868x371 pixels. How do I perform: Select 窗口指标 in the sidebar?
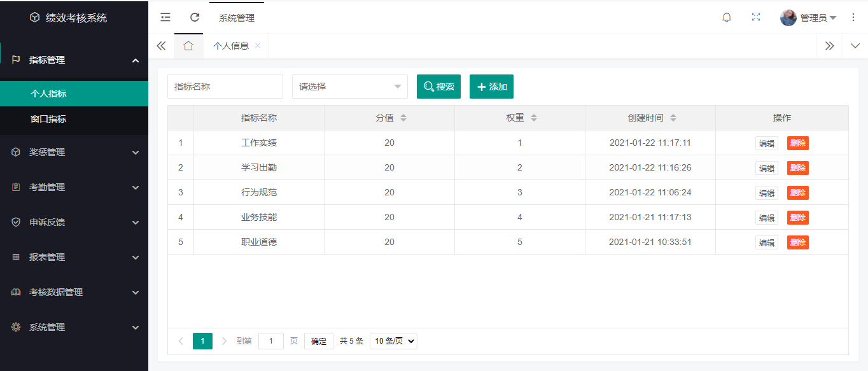tap(48, 119)
